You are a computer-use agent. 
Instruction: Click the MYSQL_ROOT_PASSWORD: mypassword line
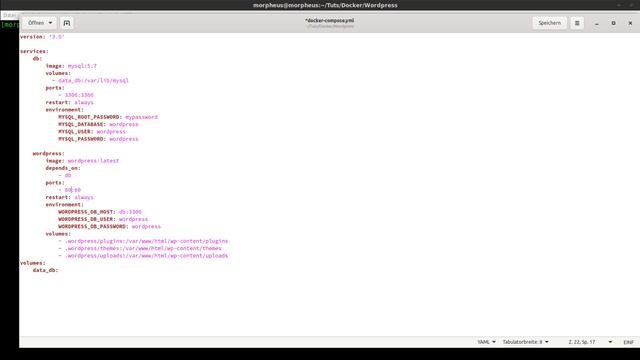point(108,117)
